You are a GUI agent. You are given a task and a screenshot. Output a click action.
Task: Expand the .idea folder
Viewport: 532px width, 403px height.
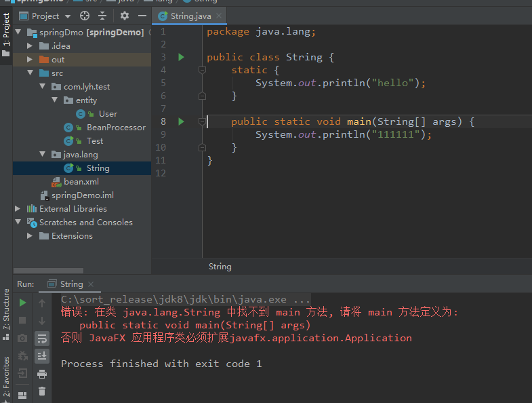30,46
